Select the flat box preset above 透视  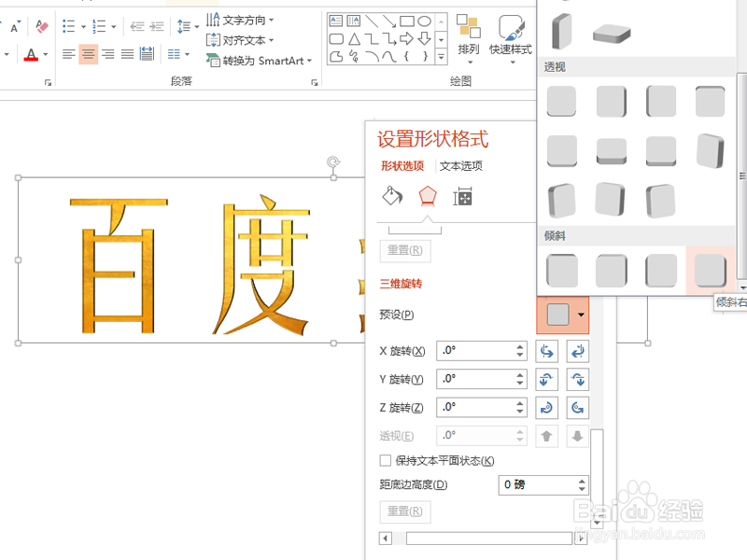tap(612, 35)
